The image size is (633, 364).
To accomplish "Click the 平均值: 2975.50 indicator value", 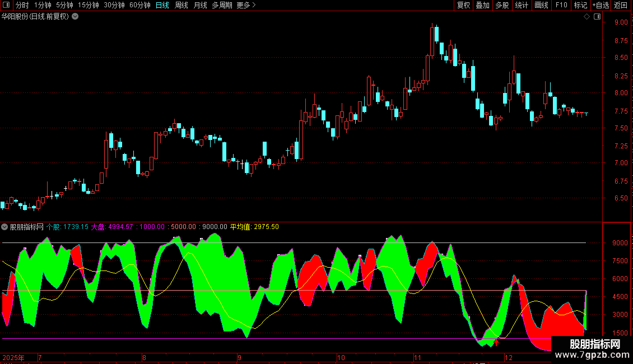I will click(x=254, y=227).
